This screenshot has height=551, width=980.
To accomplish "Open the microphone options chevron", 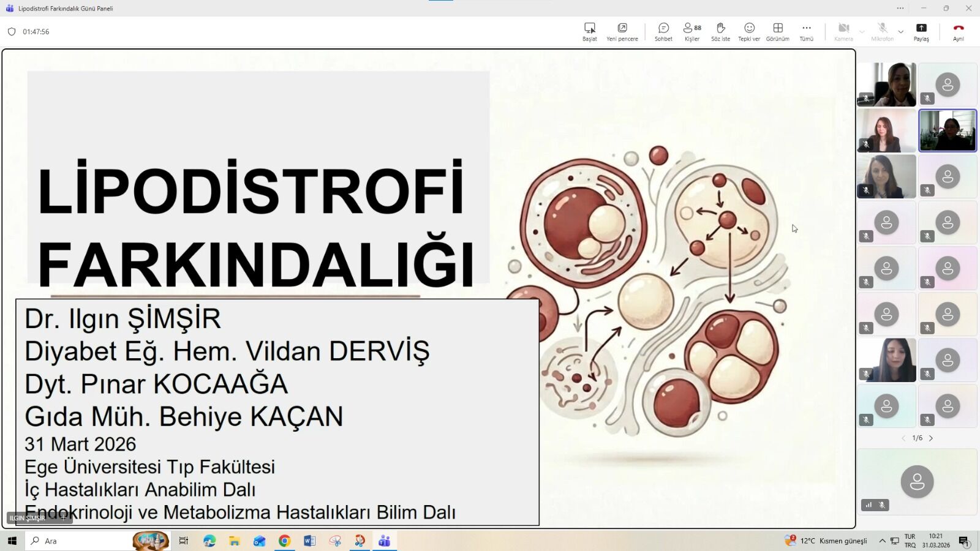I will click(x=900, y=32).
